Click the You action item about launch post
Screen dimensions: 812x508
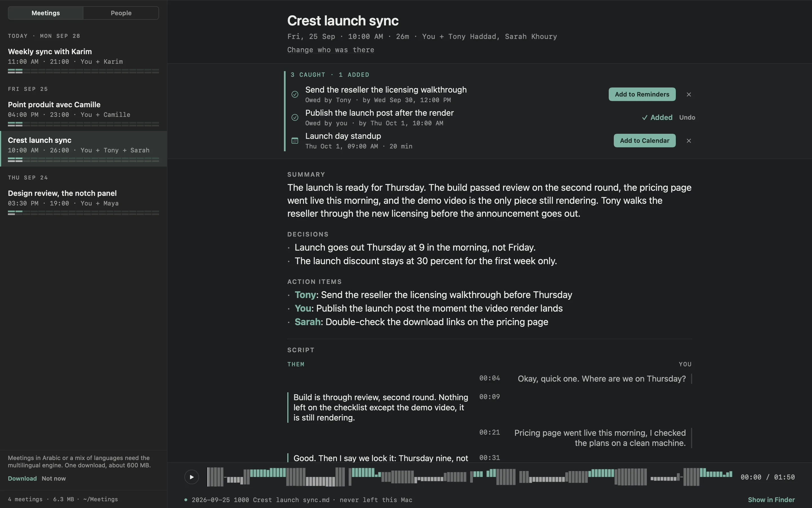click(x=429, y=308)
